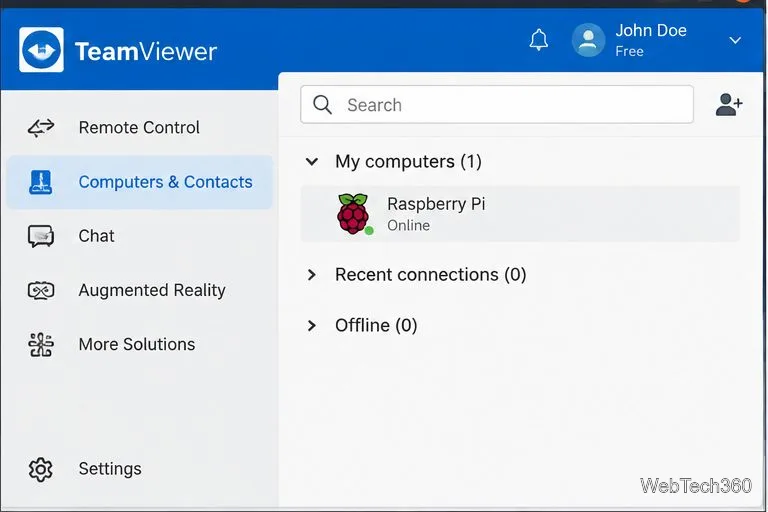Open Settings label

110,469
